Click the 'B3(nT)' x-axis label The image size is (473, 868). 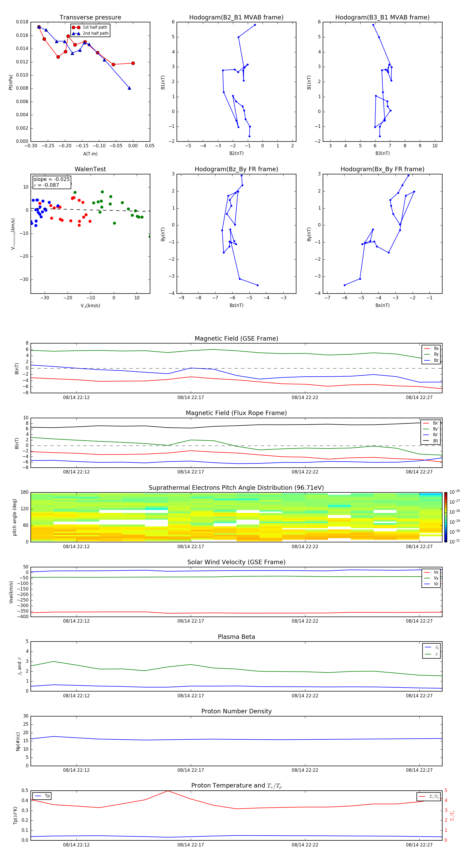(382, 153)
